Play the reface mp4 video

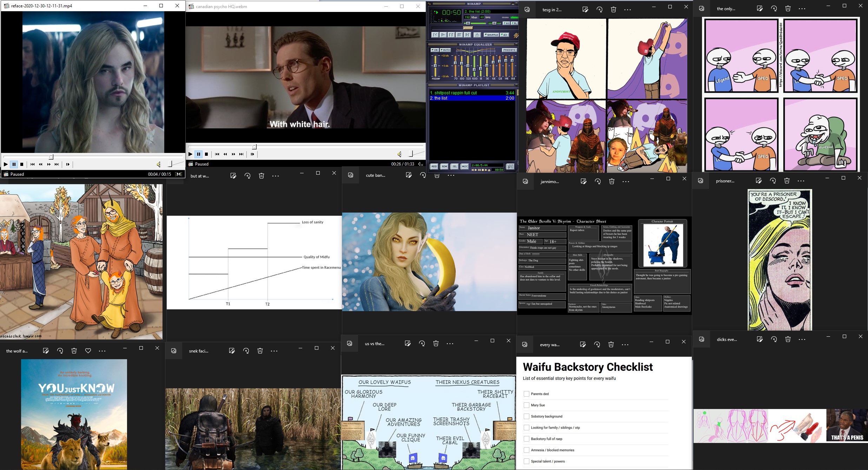tap(6, 164)
